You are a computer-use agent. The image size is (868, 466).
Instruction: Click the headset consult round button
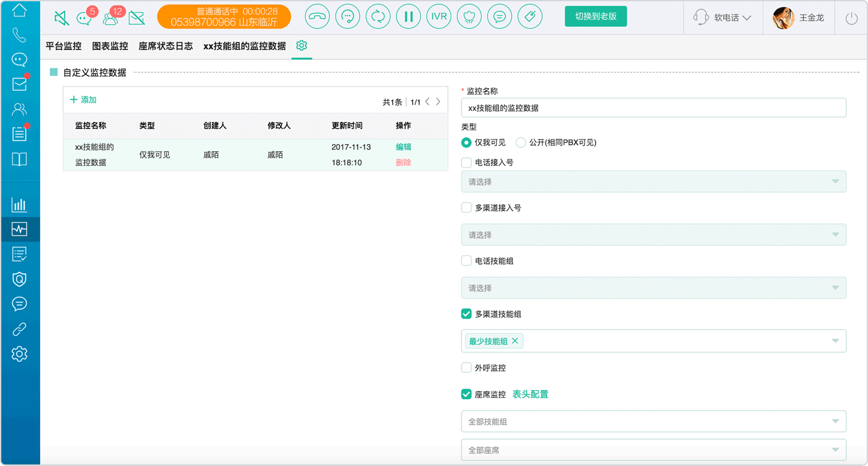pos(348,17)
